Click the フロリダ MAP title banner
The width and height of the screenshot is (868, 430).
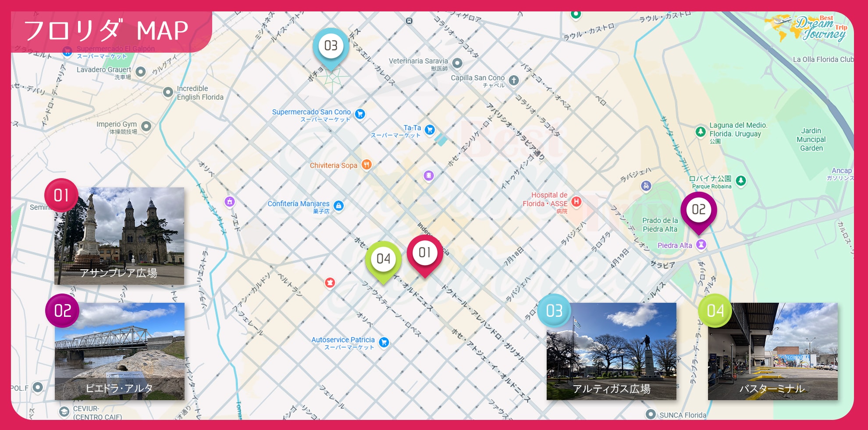pos(111,32)
